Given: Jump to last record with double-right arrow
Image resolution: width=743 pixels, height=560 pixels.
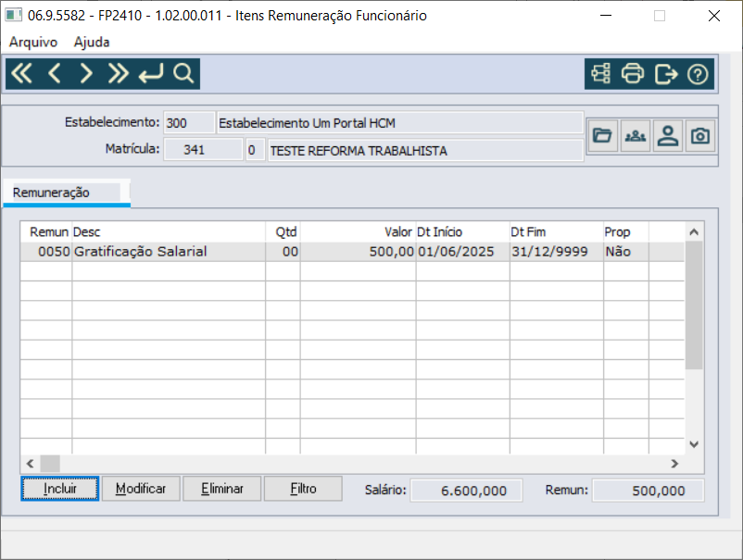Looking at the screenshot, I should tap(118, 74).
